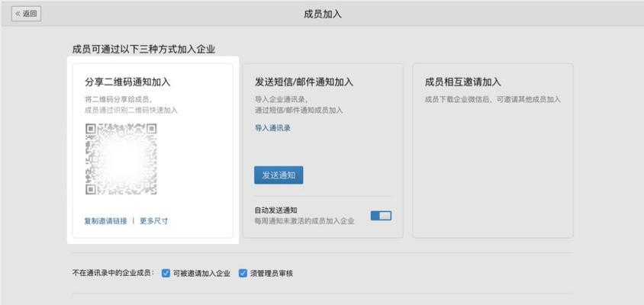Click the 导入企业通讯录 description text
Screen dimensions: 644x305
pyautogui.click(x=282, y=99)
